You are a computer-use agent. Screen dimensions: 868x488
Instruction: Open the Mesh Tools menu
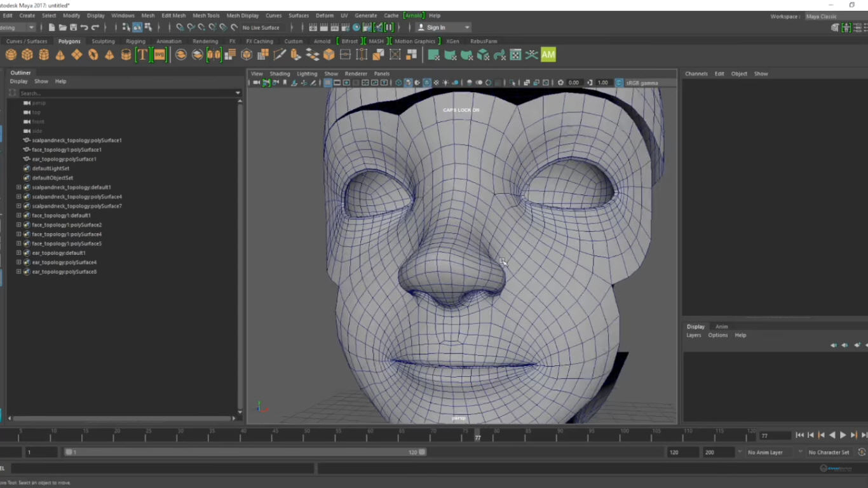coord(206,15)
